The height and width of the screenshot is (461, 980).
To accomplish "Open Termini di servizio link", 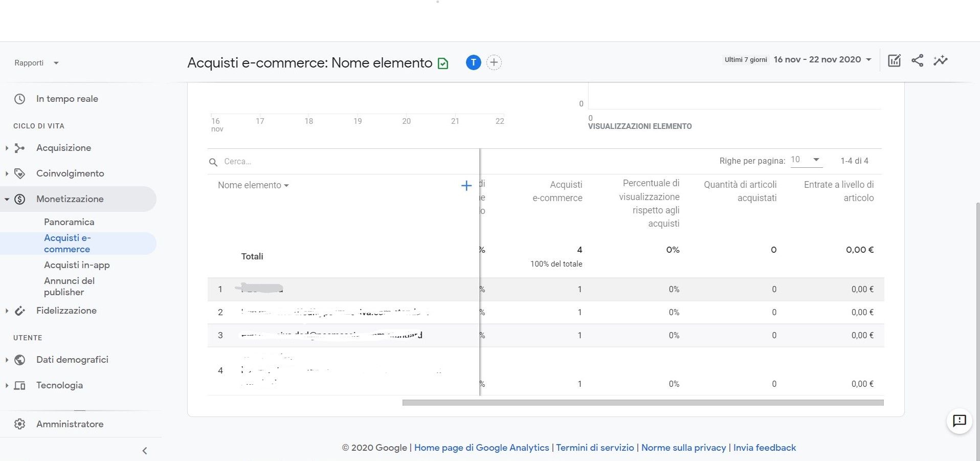I will (x=595, y=448).
